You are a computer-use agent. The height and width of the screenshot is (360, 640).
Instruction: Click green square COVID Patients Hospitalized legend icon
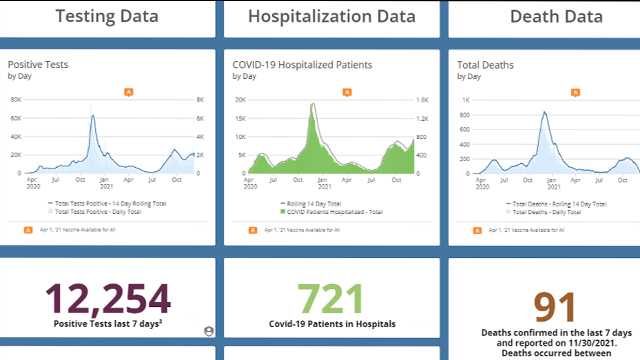tap(282, 212)
